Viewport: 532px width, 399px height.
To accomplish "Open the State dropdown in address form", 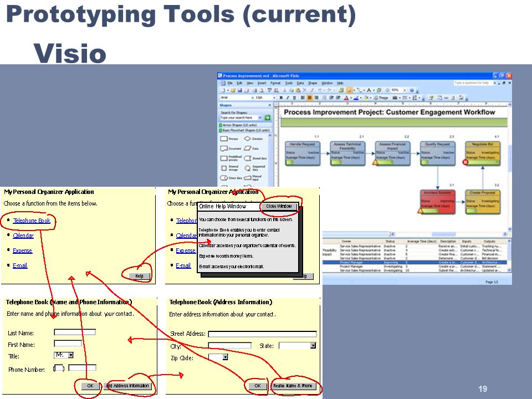I will click(313, 345).
